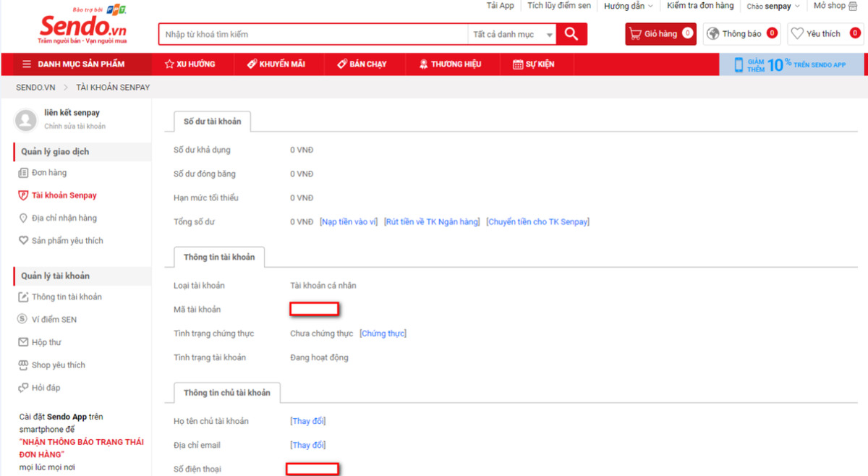Click the Đơn hàng list icon
The width and height of the screenshot is (868, 476).
pyautogui.click(x=23, y=173)
